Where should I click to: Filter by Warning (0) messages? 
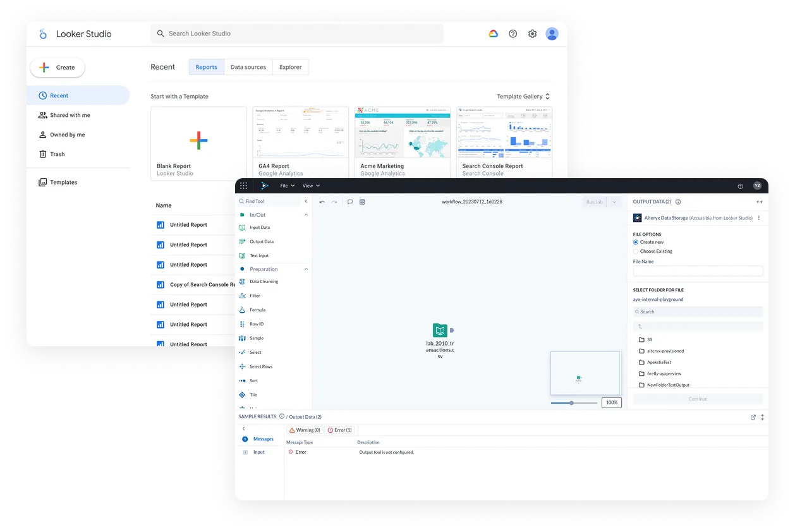[x=305, y=430]
